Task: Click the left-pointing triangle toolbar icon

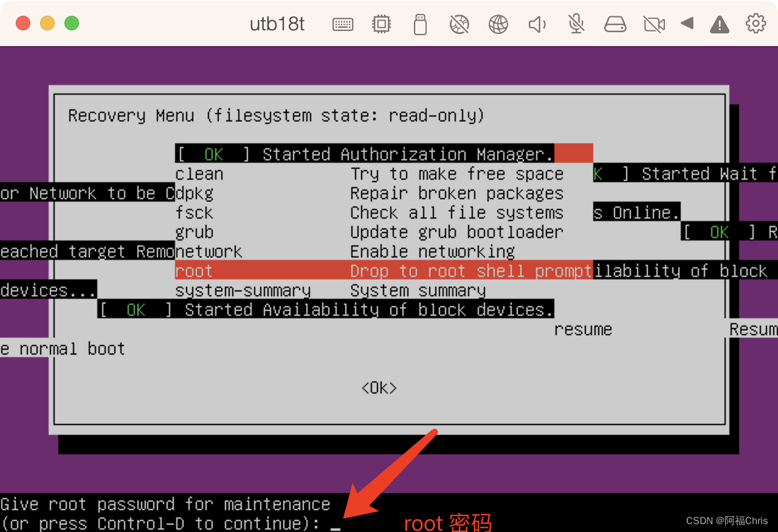Action: coord(687,24)
